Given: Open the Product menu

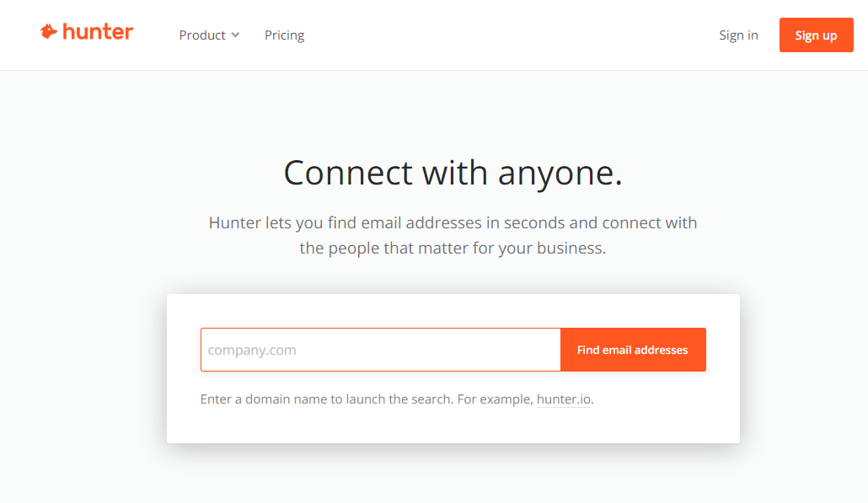Looking at the screenshot, I should 202,35.
